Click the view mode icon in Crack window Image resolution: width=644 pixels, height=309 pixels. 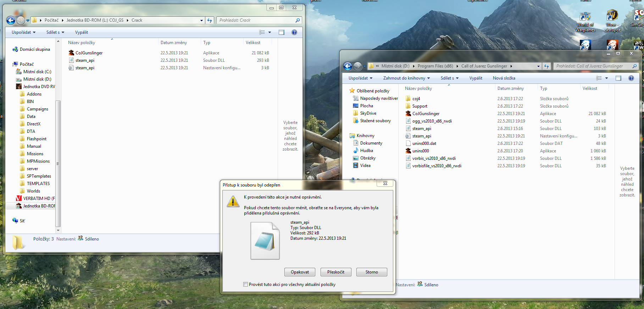coord(262,32)
